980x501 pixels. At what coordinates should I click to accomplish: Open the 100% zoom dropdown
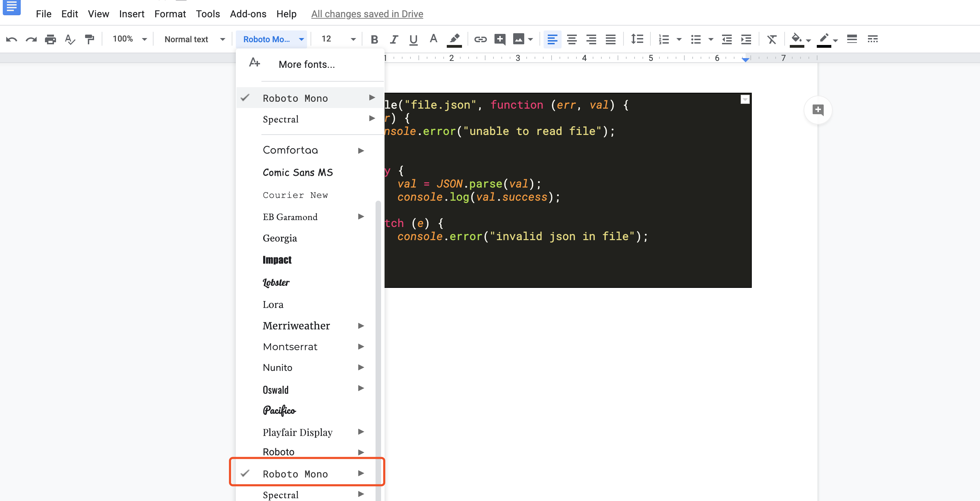point(129,39)
